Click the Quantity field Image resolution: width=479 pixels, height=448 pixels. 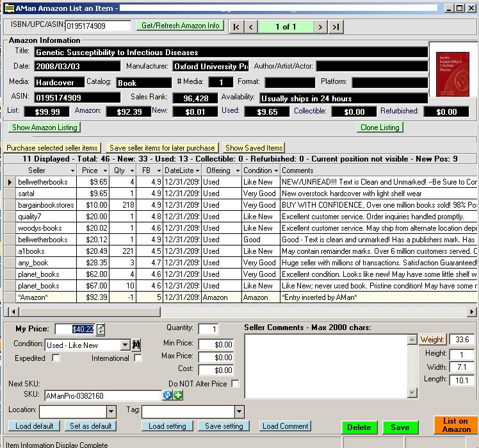pyautogui.click(x=208, y=329)
